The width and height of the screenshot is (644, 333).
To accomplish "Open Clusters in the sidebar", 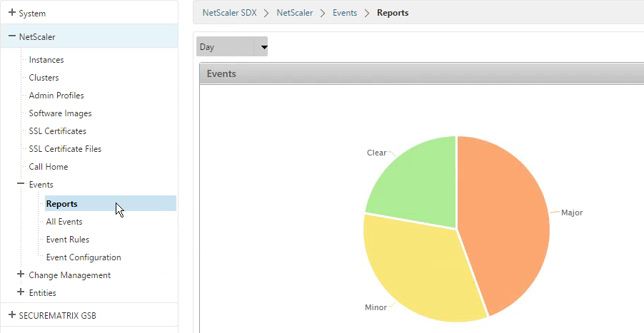I will point(44,78).
